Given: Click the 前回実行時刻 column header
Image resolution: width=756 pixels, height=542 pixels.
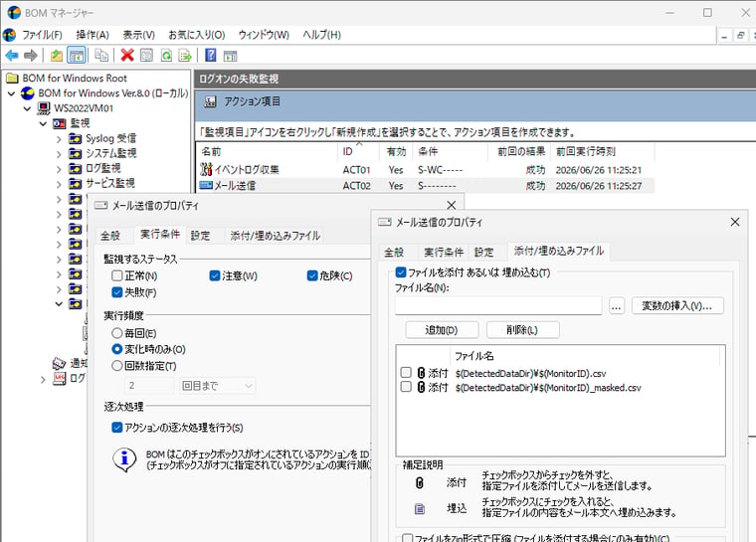Looking at the screenshot, I should click(x=602, y=152).
